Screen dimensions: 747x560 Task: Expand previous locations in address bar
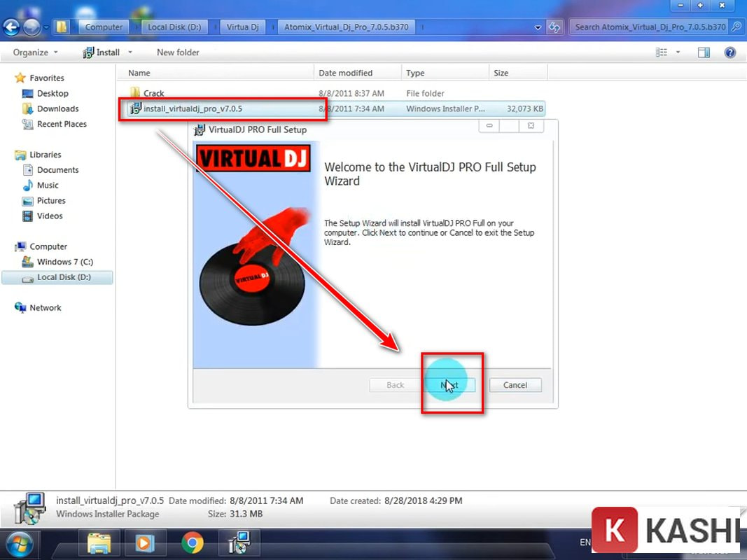pos(537,27)
